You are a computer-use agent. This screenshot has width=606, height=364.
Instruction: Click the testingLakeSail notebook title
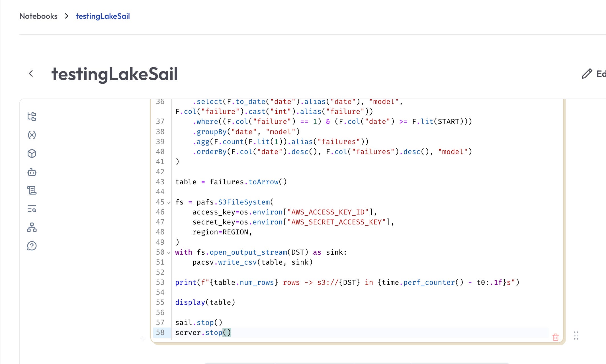coord(114,74)
